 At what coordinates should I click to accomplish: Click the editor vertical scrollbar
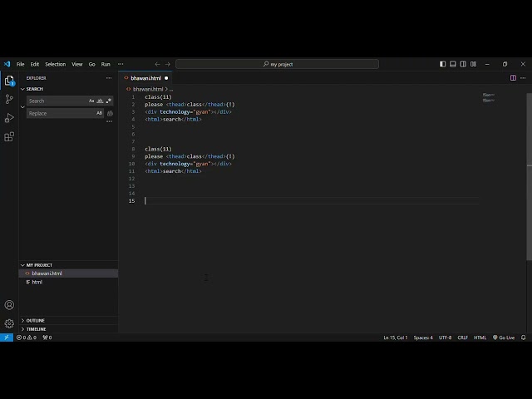click(x=529, y=176)
